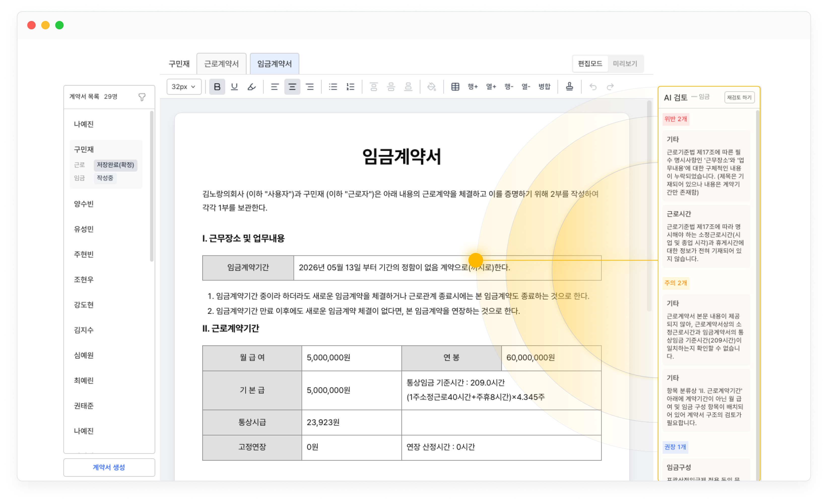Click the 권장 1개 recommendation tag

coord(675,447)
